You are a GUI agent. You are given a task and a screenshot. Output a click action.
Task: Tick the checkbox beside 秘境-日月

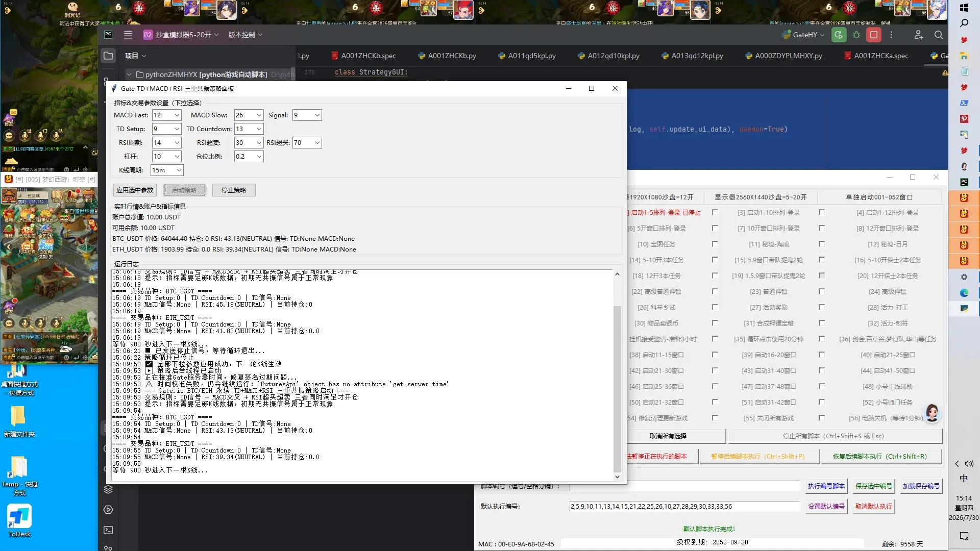click(x=821, y=244)
